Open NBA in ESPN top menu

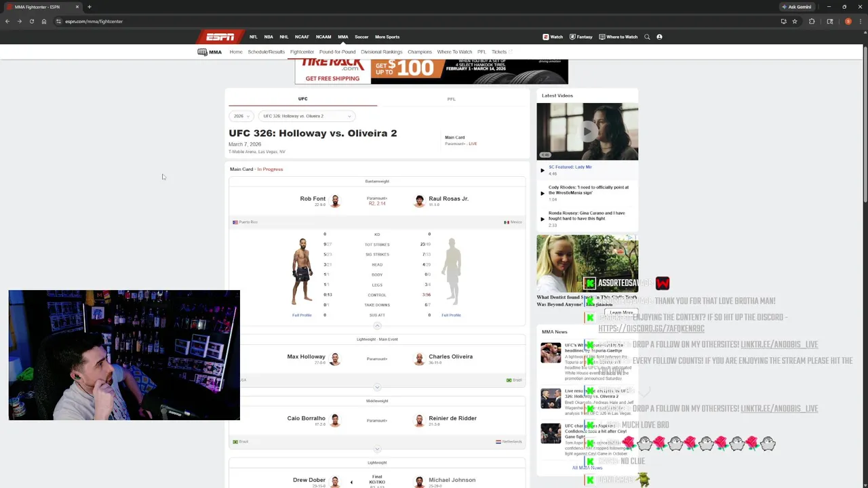click(269, 37)
